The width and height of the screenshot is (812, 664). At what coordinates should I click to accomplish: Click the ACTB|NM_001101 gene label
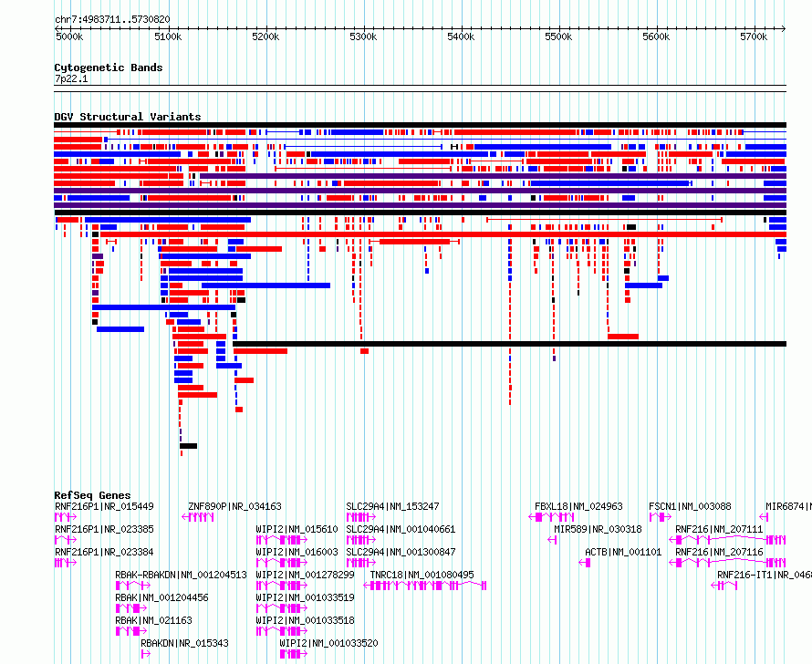pos(623,552)
